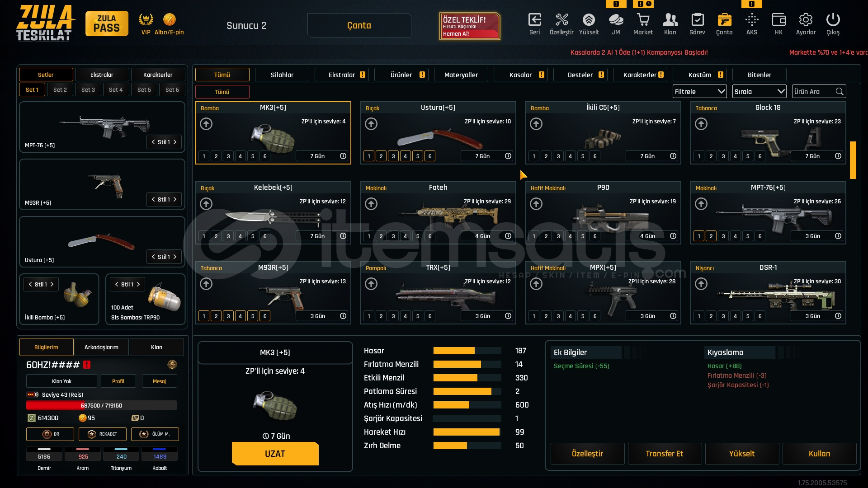Select Set 3 loadout tab

[x=88, y=90]
